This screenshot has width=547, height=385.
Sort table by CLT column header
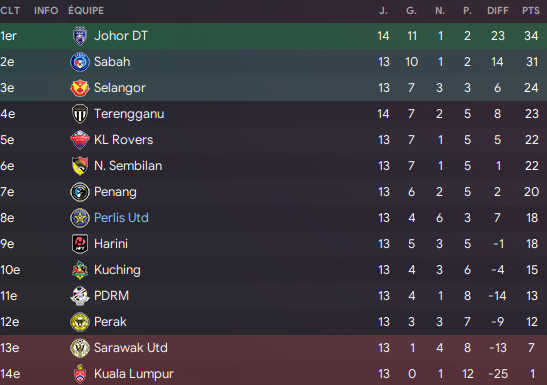(10, 11)
